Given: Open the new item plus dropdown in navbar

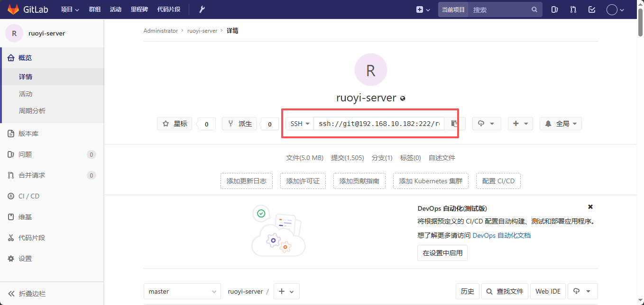Looking at the screenshot, I should [x=423, y=9].
